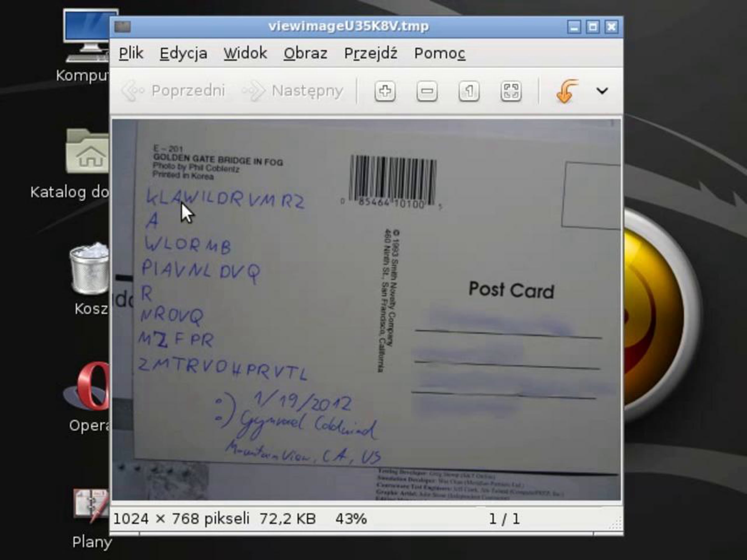This screenshot has width=747, height=560.
Task: Zoom out with the minus icon
Action: [427, 91]
